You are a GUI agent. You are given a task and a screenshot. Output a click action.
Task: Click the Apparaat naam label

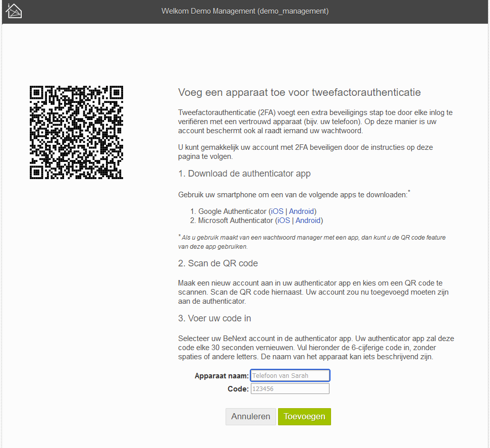pyautogui.click(x=221, y=375)
